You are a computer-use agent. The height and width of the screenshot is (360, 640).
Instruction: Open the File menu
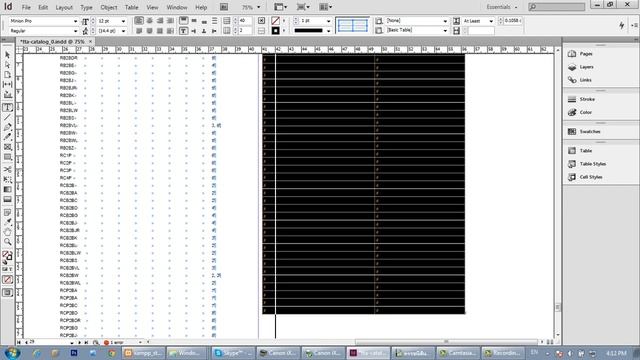[x=26, y=7]
